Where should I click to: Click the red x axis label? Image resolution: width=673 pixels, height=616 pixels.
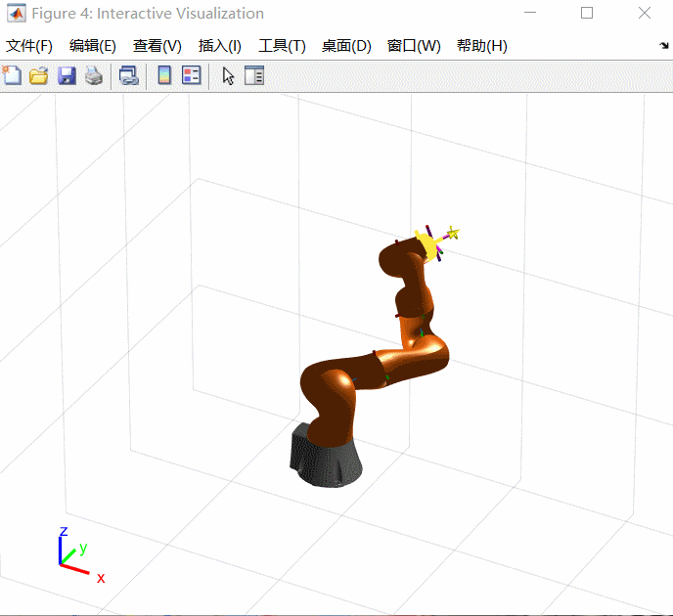coord(101,578)
